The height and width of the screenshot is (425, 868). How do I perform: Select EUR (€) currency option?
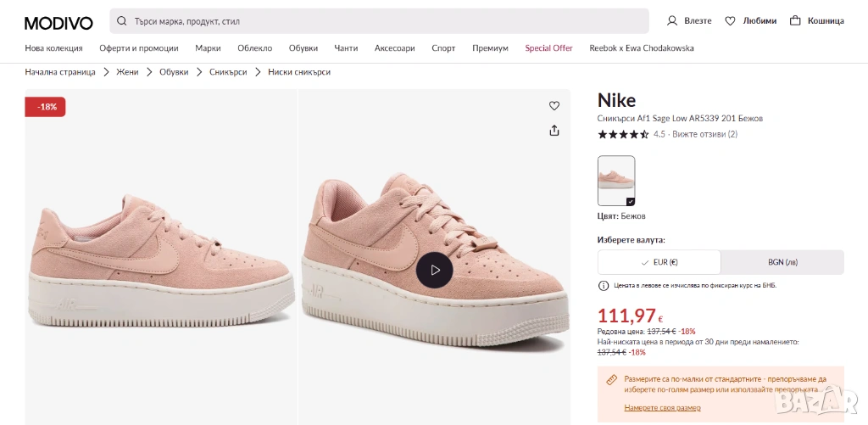point(659,262)
